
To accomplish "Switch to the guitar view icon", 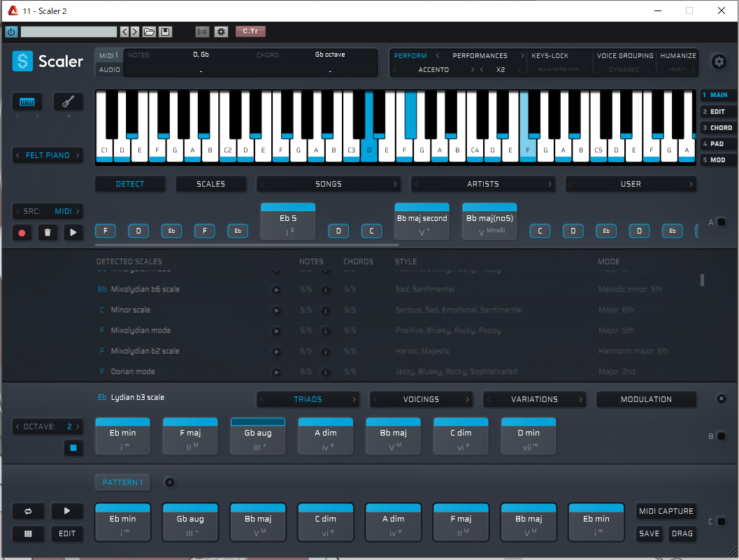I will tap(69, 102).
